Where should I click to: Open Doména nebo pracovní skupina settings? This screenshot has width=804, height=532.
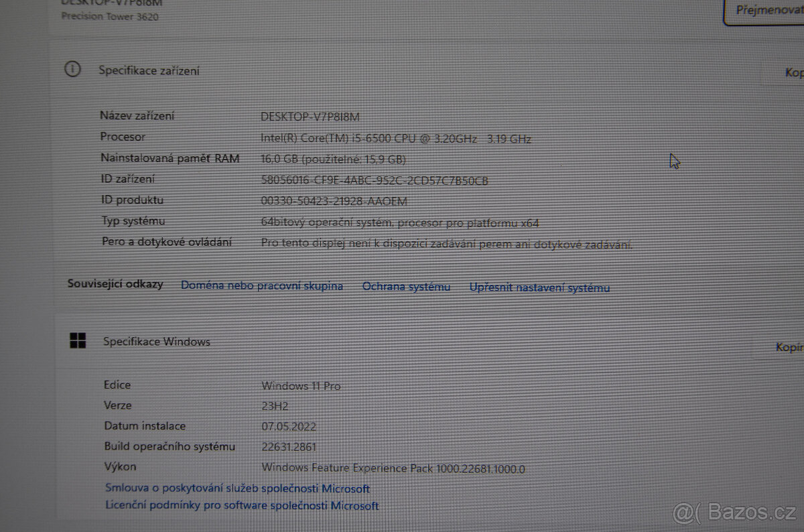tap(261, 285)
